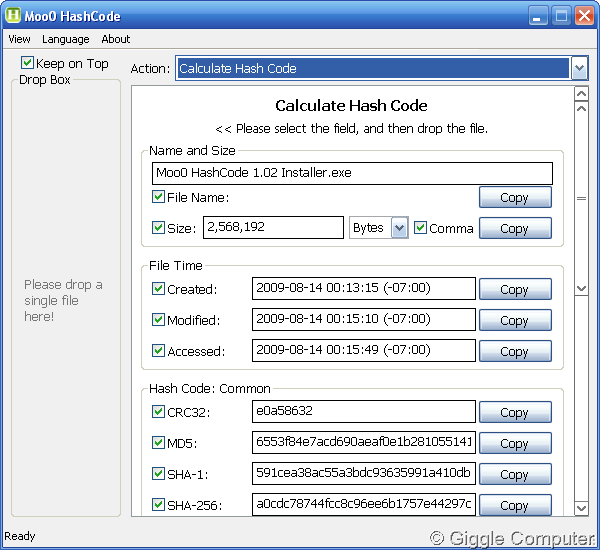Screen dimensions: 600x550
Task: Click the SHA-256 hash value field
Action: click(364, 504)
